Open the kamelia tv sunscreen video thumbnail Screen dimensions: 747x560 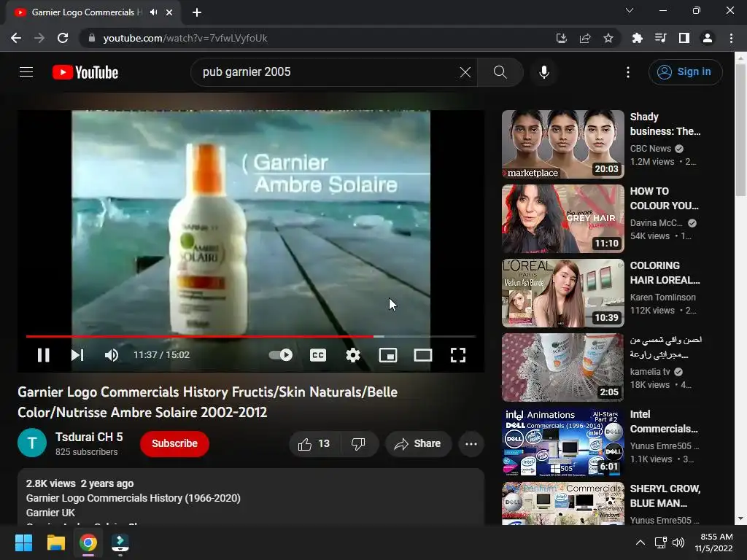(562, 367)
